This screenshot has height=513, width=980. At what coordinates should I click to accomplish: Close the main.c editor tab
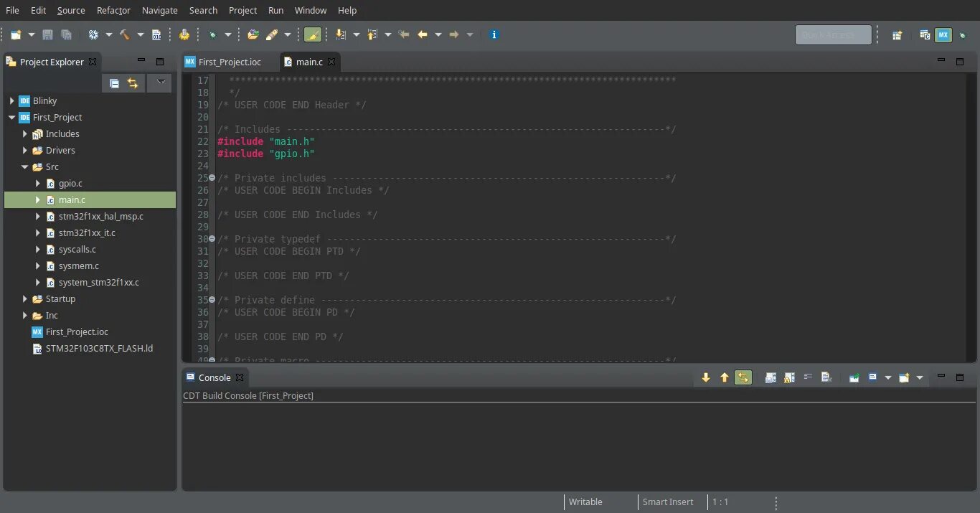(x=331, y=62)
